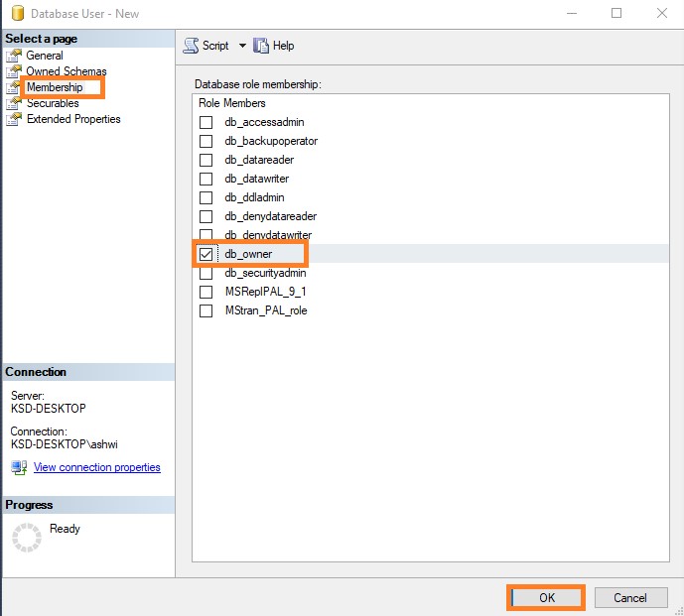Image resolution: width=684 pixels, height=616 pixels.
Task: Click the Help icon in toolbar
Action: pos(261,46)
